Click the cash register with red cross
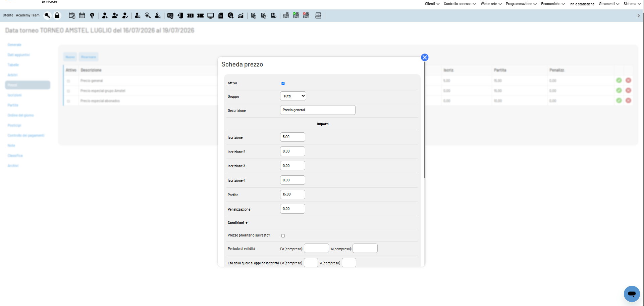Viewport: 644px width, 306px height. 306,15
